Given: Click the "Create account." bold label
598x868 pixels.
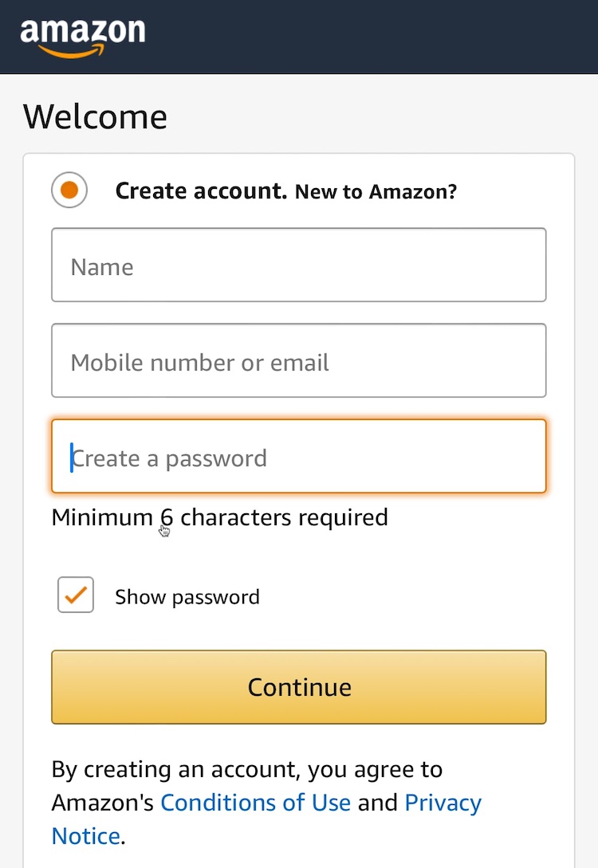Looking at the screenshot, I should [201, 191].
